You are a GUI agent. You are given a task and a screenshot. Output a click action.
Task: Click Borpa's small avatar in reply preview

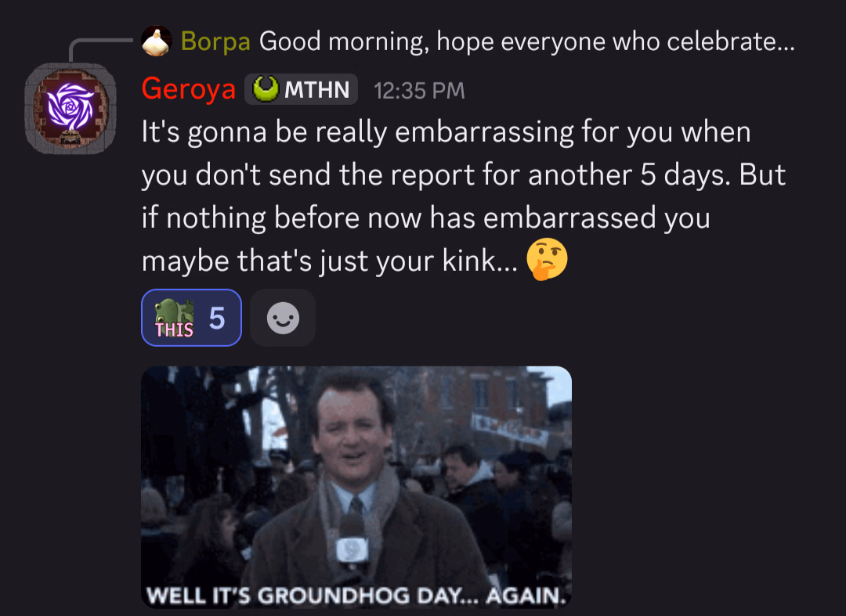coord(157,41)
